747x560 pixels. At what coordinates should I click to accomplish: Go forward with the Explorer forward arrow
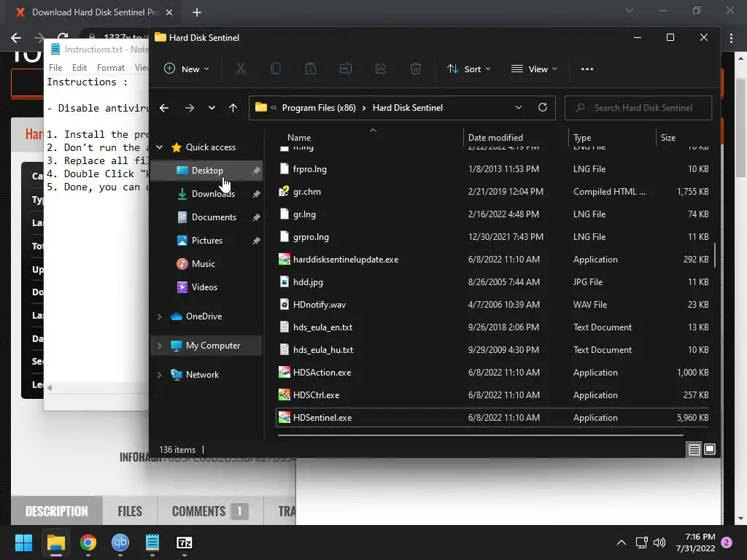(x=190, y=108)
